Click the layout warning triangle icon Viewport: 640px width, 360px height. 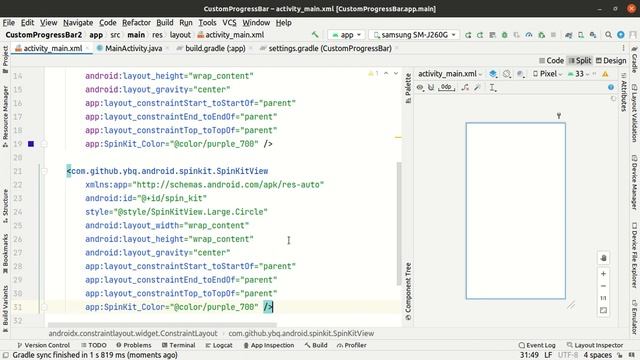click(605, 74)
